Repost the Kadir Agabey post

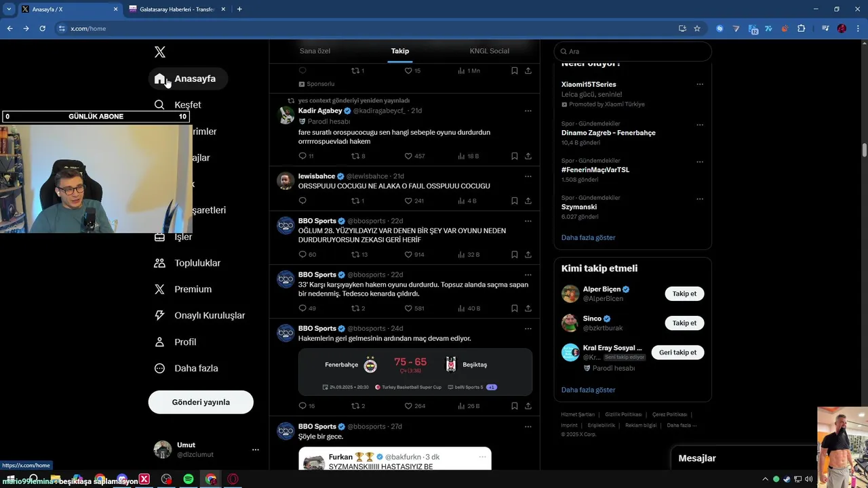click(355, 156)
